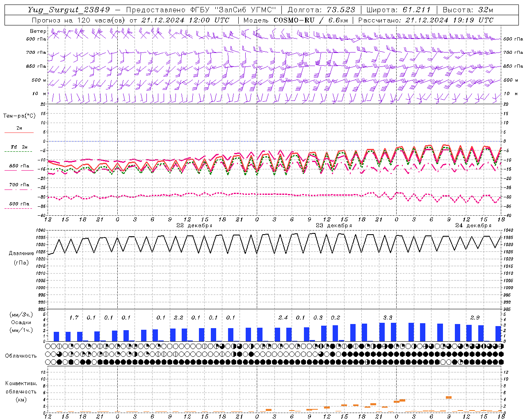This screenshot has height=420, width=525.
Task: Click the Облачность panel label
Action: click(21, 356)
